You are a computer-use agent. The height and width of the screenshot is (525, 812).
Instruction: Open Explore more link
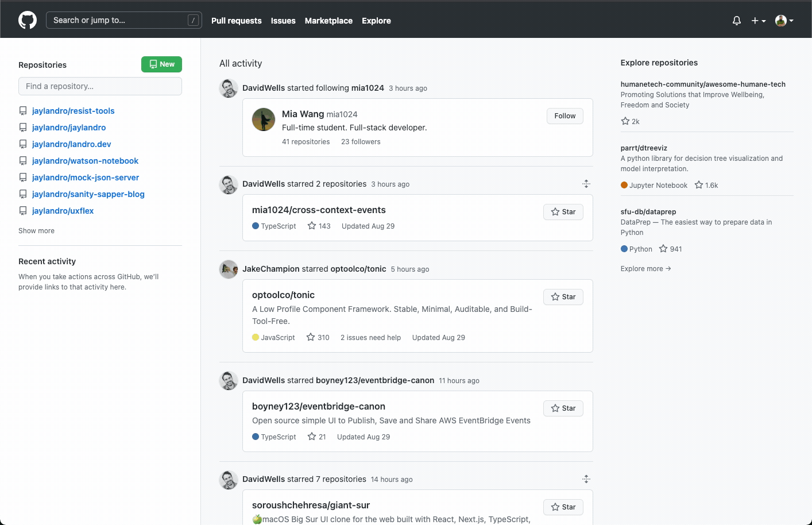(645, 269)
